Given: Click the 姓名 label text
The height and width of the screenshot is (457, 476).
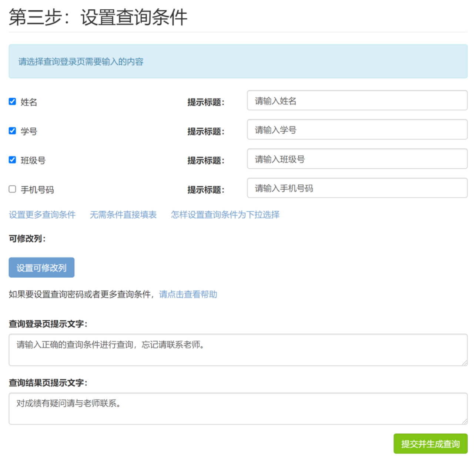Looking at the screenshot, I should 29,102.
